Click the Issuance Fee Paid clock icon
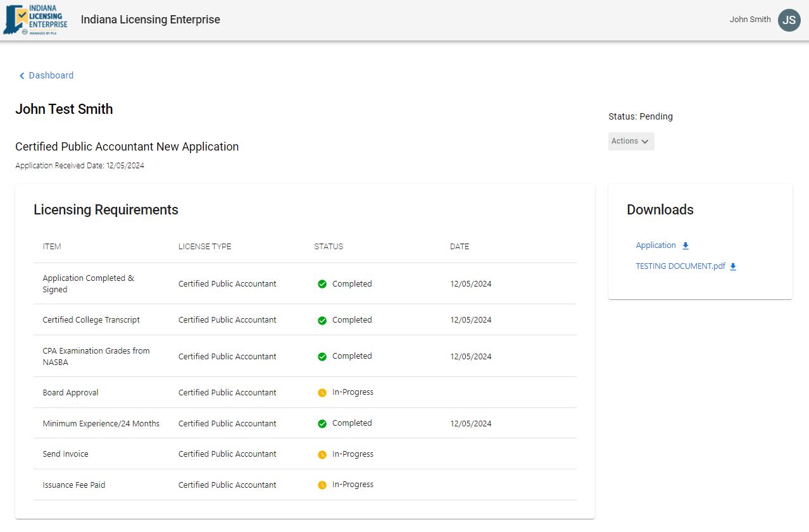809x532 pixels. click(x=322, y=485)
